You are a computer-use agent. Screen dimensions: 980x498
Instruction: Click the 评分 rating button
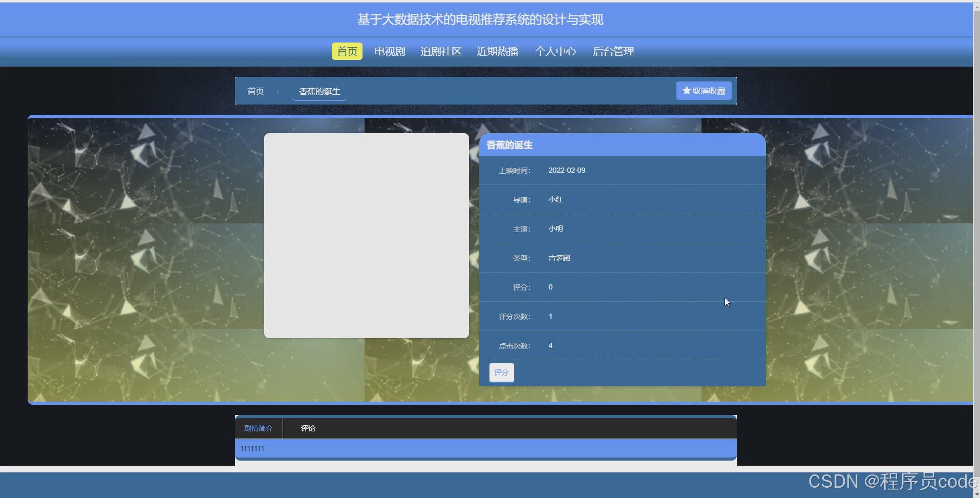(x=501, y=372)
